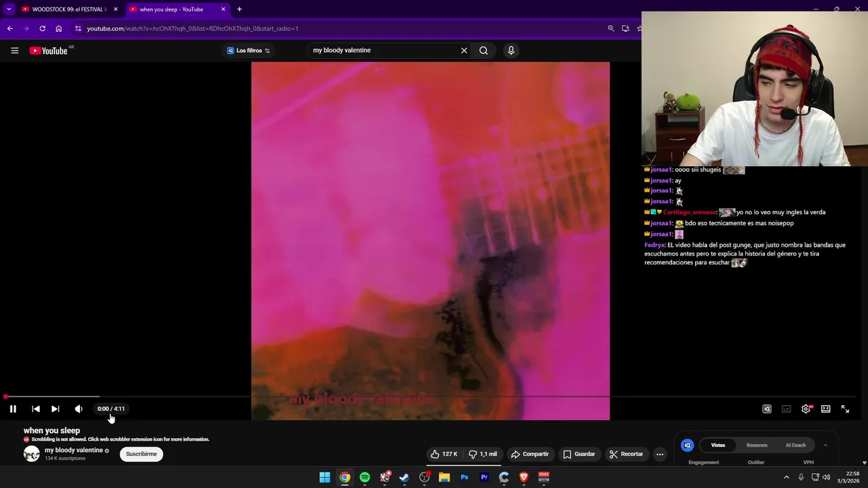Skip to the previous video
This screenshot has height=488, width=868.
[36, 409]
